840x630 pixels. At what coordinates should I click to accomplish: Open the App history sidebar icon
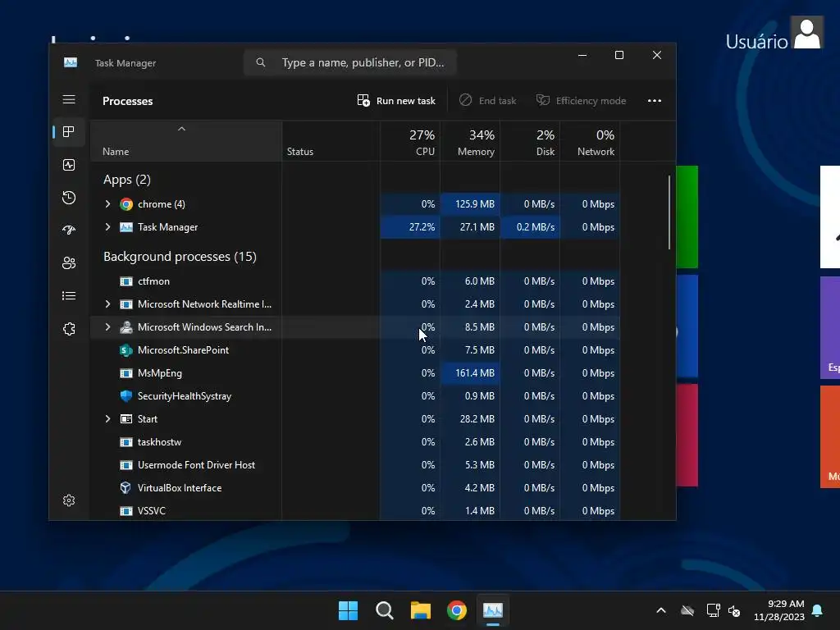point(69,198)
